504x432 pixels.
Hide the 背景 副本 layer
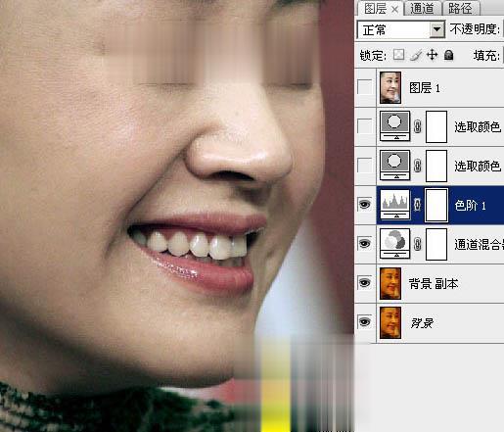pos(365,282)
